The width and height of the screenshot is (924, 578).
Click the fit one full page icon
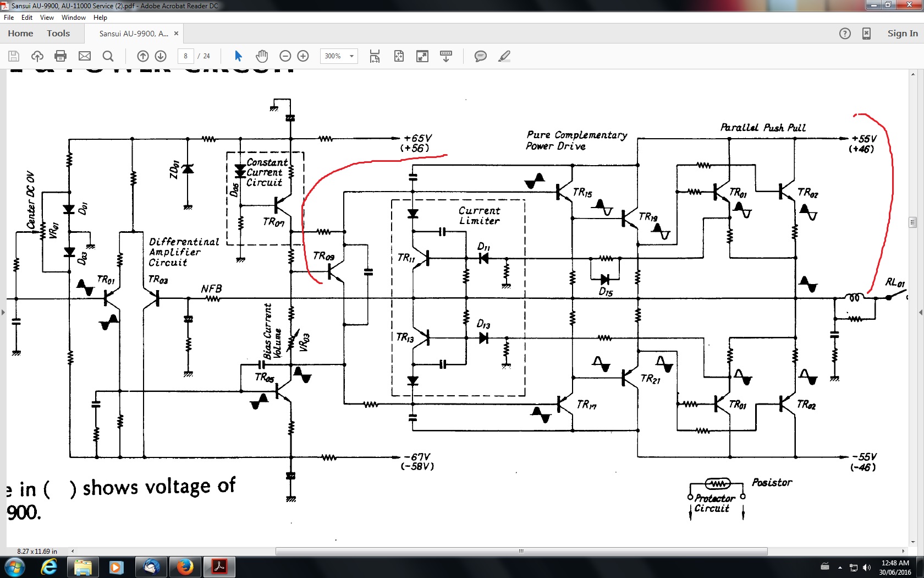[x=399, y=56]
